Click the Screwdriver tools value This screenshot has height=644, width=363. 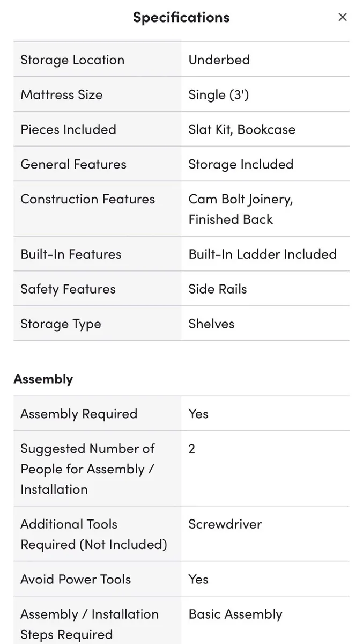tap(225, 524)
